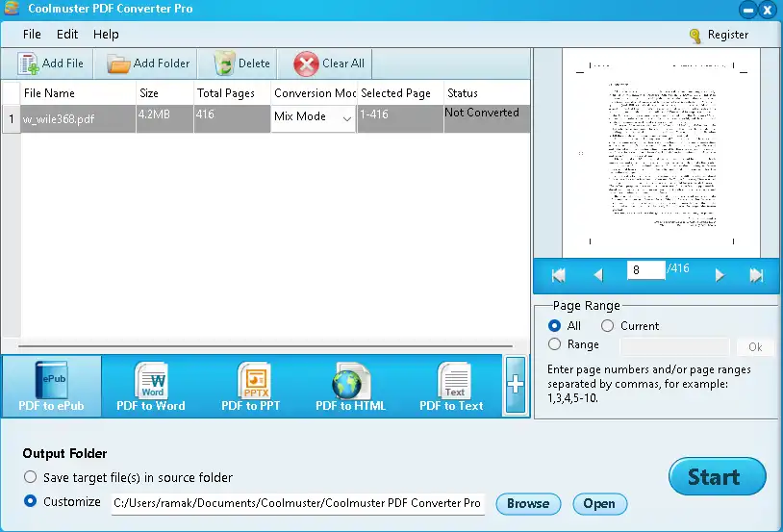Click the Add Folder icon
Viewport: 783px width, 532px height.
click(118, 63)
